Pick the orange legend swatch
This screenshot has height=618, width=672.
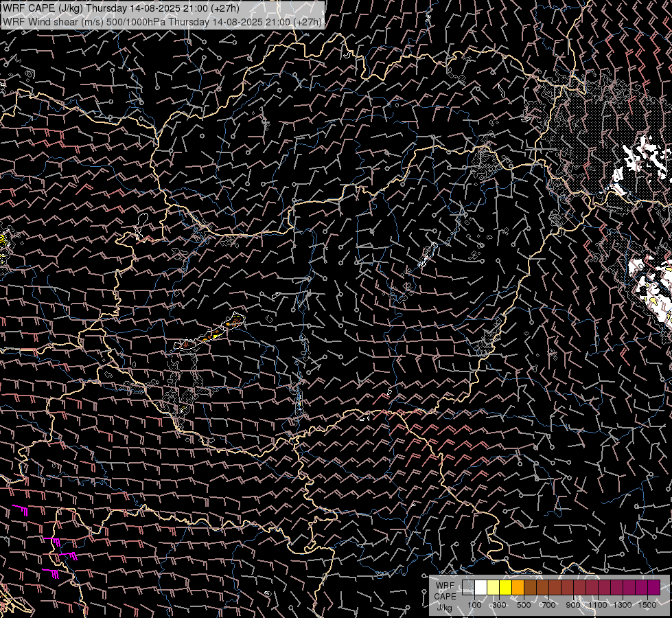[x=518, y=588]
